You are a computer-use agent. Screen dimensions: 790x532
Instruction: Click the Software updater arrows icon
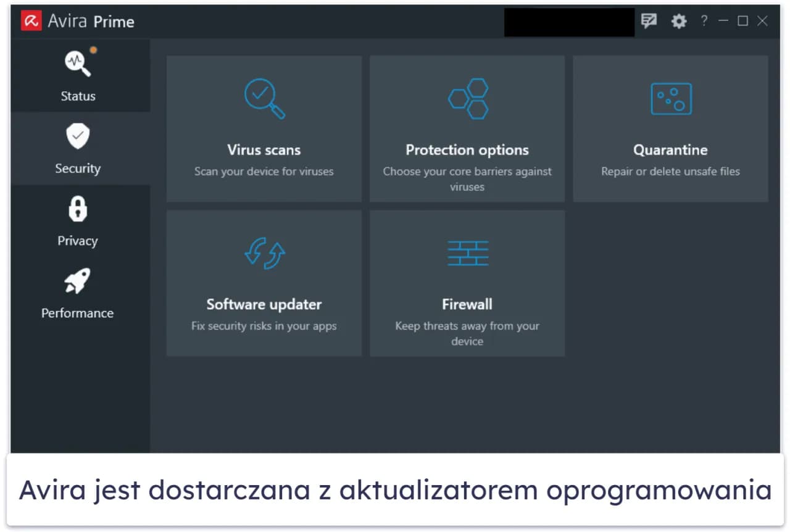tap(264, 253)
